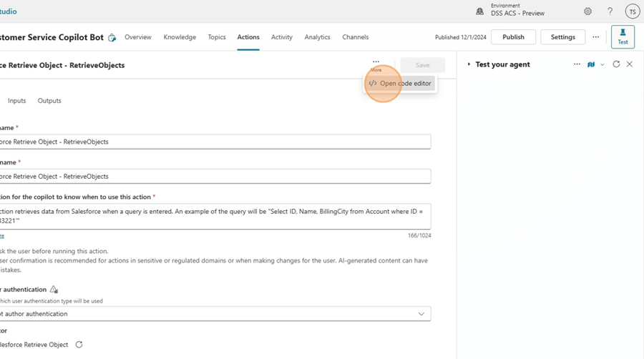Image resolution: width=644 pixels, height=359 pixels.
Task: Click the environment picker icon
Action: (479, 11)
